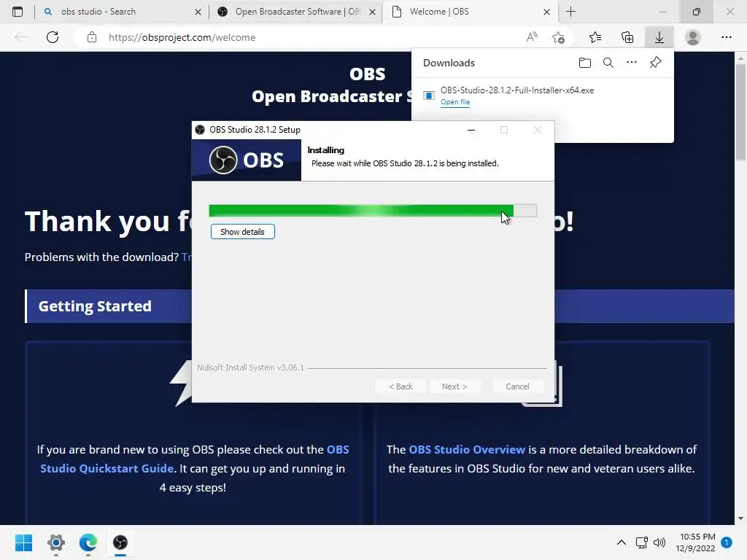747x560 pixels.
Task: Minimize the OBS Studio Setup window
Action: click(471, 130)
